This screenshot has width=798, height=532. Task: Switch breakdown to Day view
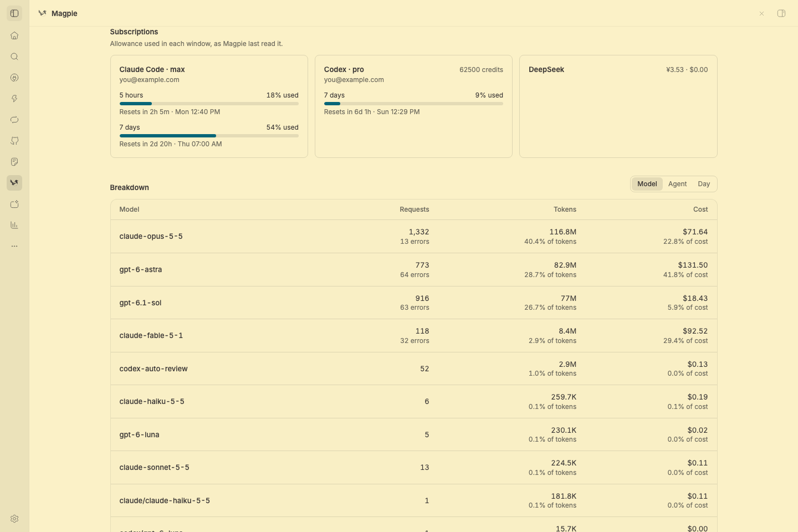pyautogui.click(x=704, y=184)
